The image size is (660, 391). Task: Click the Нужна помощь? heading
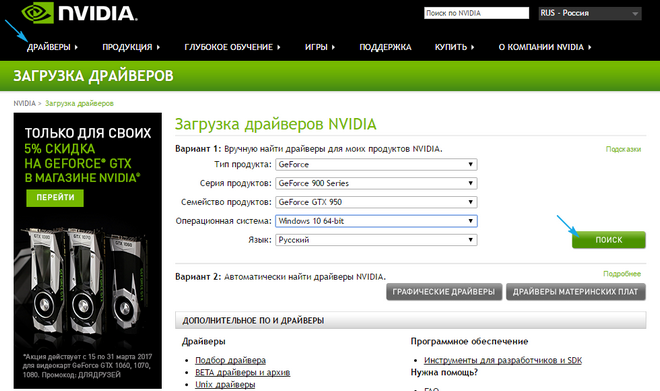pos(444,372)
